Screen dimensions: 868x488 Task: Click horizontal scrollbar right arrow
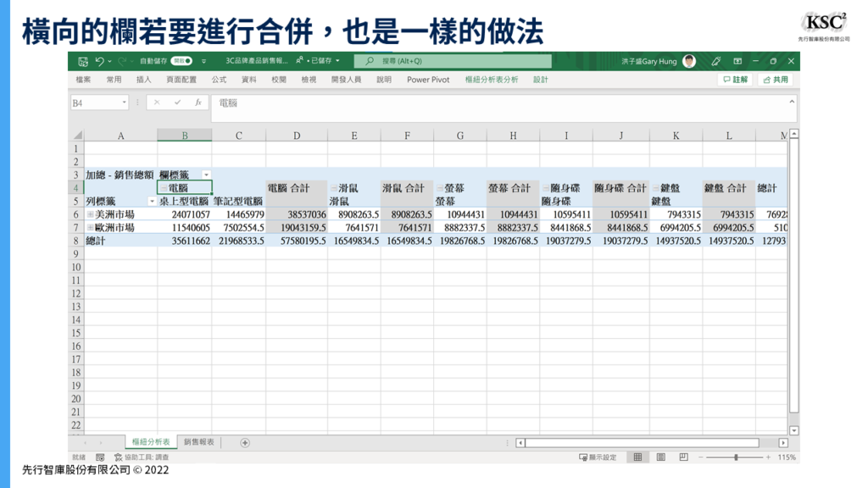(783, 442)
